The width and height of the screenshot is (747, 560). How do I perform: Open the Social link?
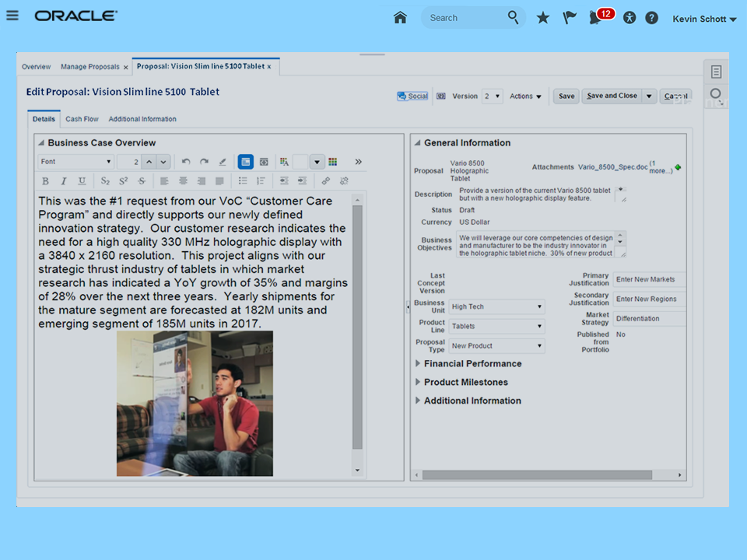pyautogui.click(x=412, y=96)
